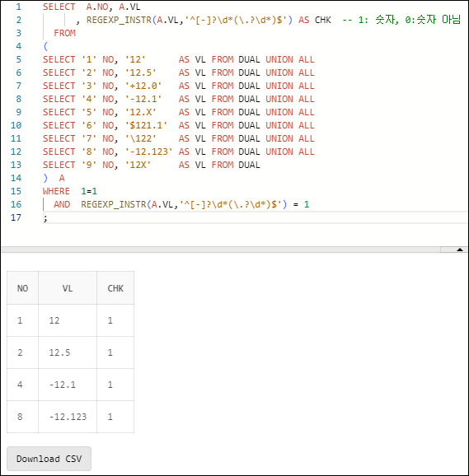
Task: Click result cell with value -12.123
Action: click(68, 417)
